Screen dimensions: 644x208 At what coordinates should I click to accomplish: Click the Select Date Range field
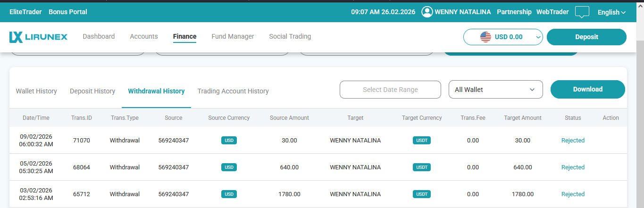tap(390, 90)
